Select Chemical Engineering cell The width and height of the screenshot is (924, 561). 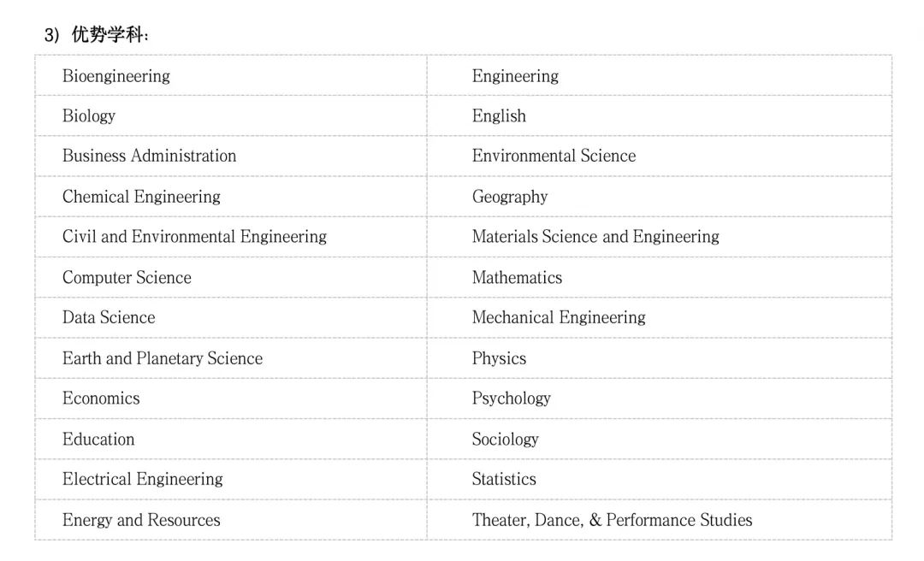141,197
